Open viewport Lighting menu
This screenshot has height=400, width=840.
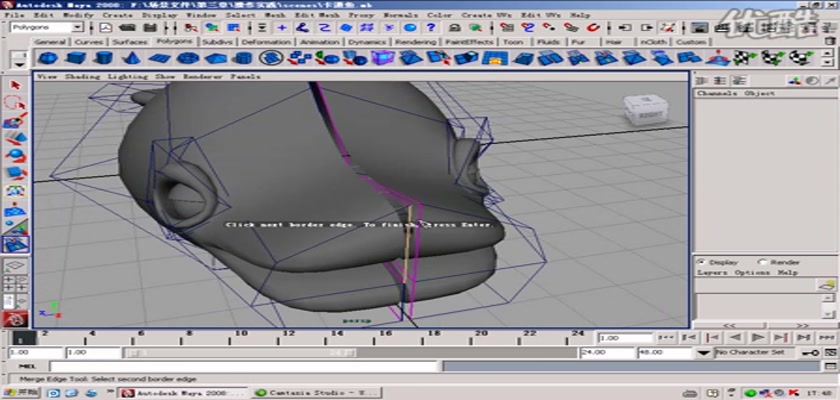click(x=128, y=77)
